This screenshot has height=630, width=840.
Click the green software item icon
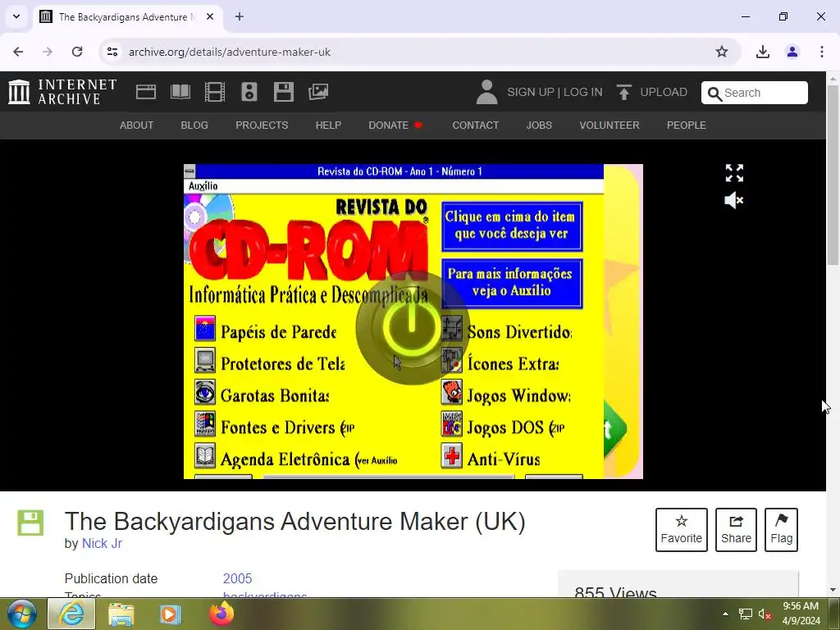point(30,523)
